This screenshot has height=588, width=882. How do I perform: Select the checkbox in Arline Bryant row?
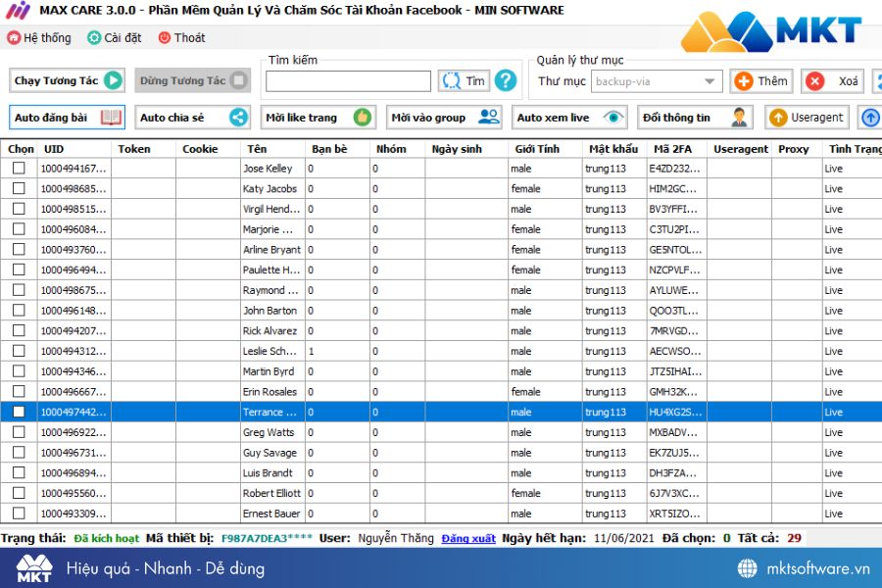[19, 249]
